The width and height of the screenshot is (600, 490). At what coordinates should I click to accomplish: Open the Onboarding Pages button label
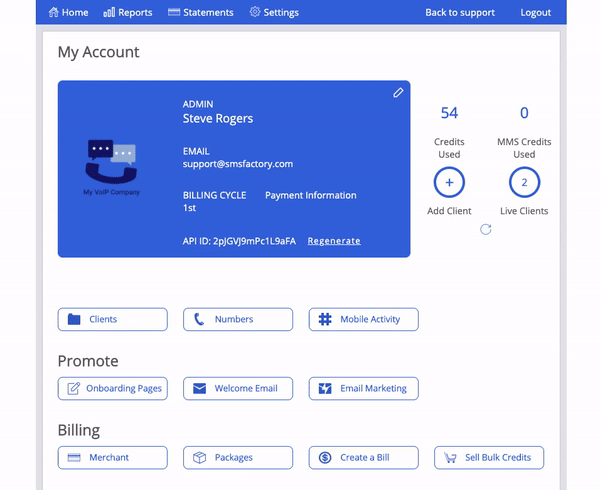point(124,388)
